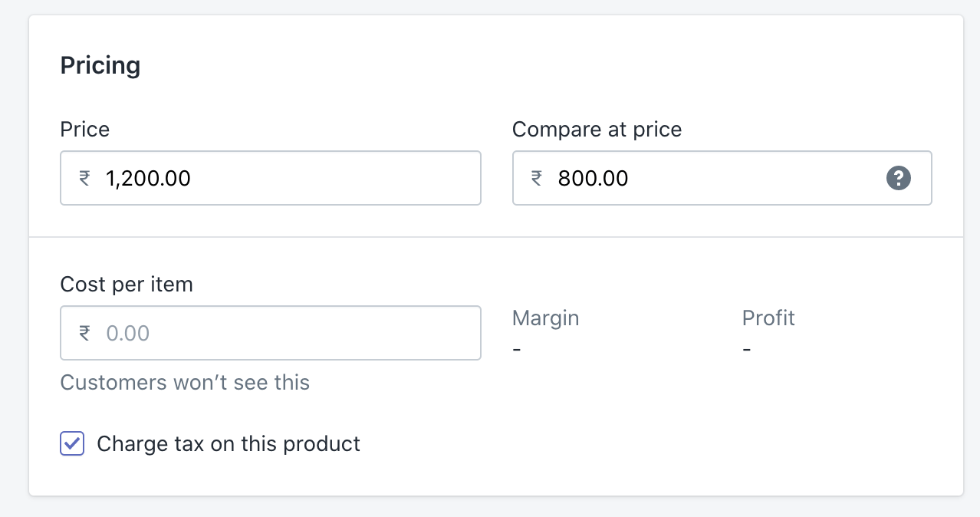Click the 'Charge tax on this product' label

click(229, 443)
